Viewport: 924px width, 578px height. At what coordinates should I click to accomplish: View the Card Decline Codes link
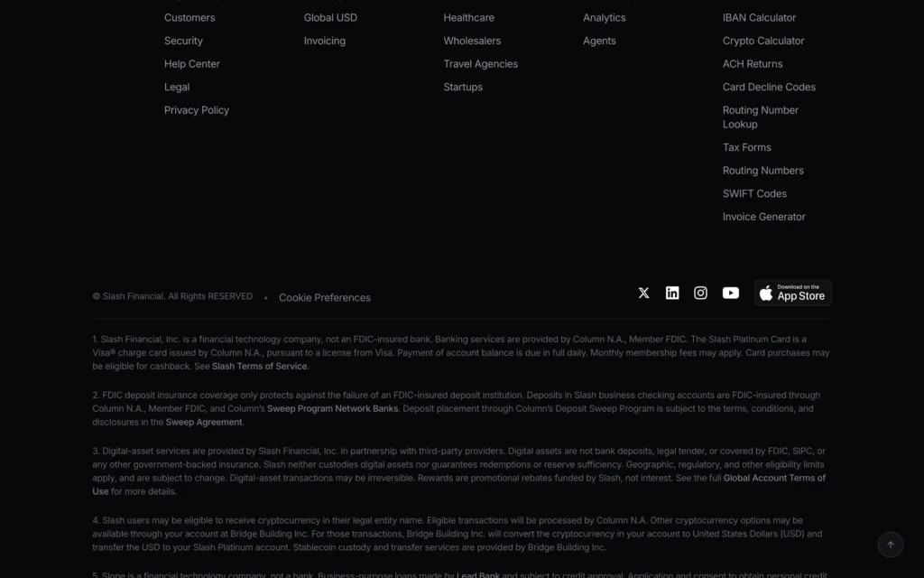point(769,88)
